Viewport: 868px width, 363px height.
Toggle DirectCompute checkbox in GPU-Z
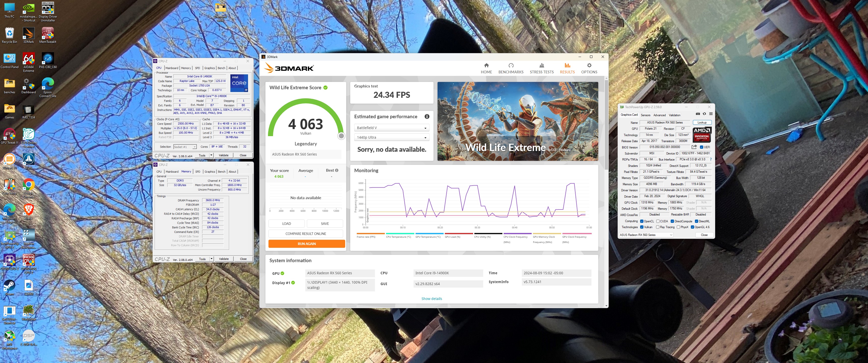[x=672, y=221]
